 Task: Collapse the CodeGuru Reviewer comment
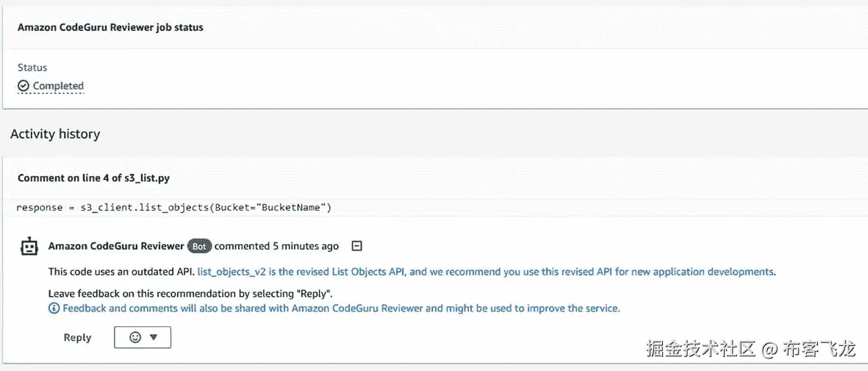[x=357, y=246]
